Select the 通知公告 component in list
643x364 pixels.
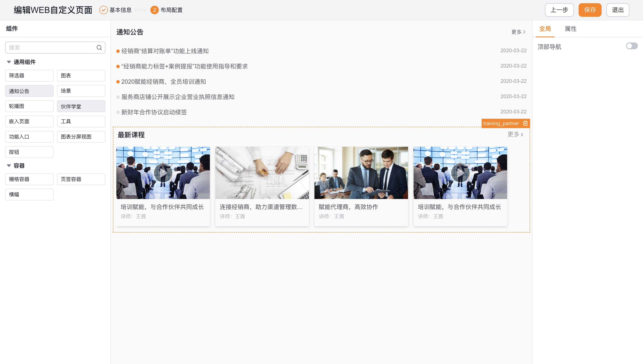(x=29, y=91)
